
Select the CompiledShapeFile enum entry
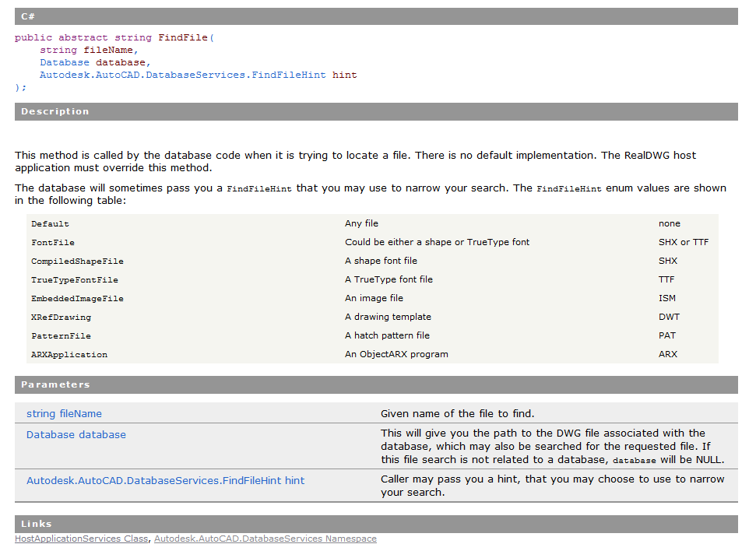(x=77, y=261)
